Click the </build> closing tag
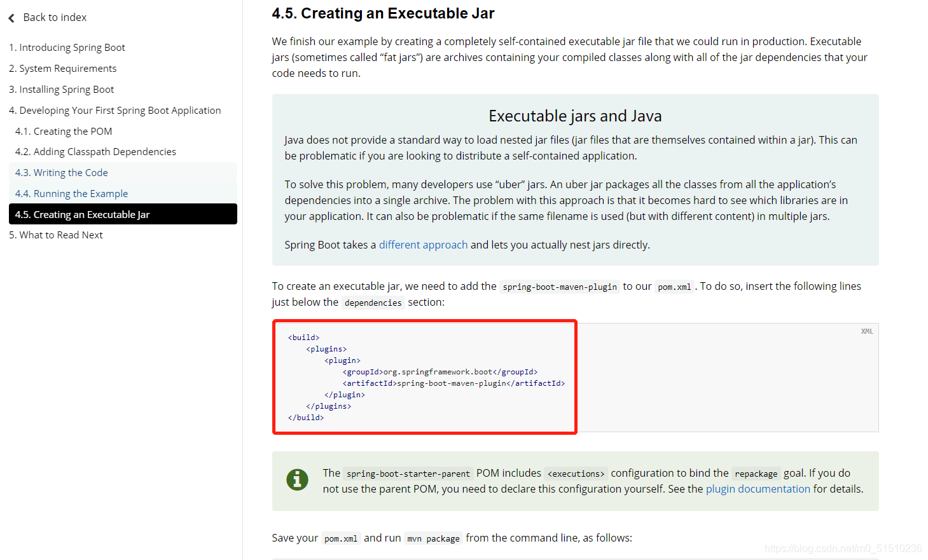Viewport: 928px width, 560px height. point(306,418)
